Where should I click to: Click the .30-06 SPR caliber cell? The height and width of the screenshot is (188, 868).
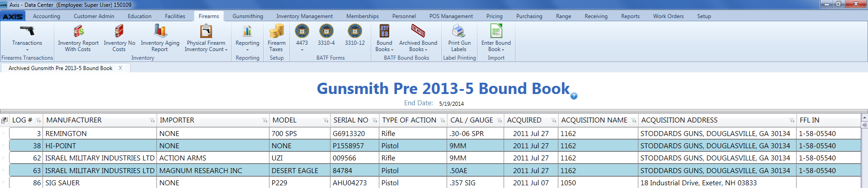coord(476,133)
